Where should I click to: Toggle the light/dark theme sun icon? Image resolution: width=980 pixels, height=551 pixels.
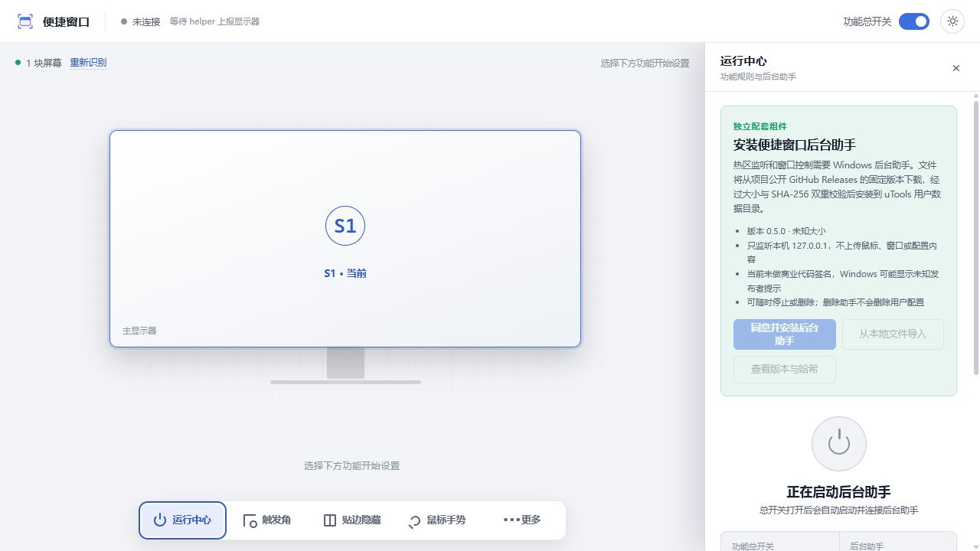(x=952, y=21)
